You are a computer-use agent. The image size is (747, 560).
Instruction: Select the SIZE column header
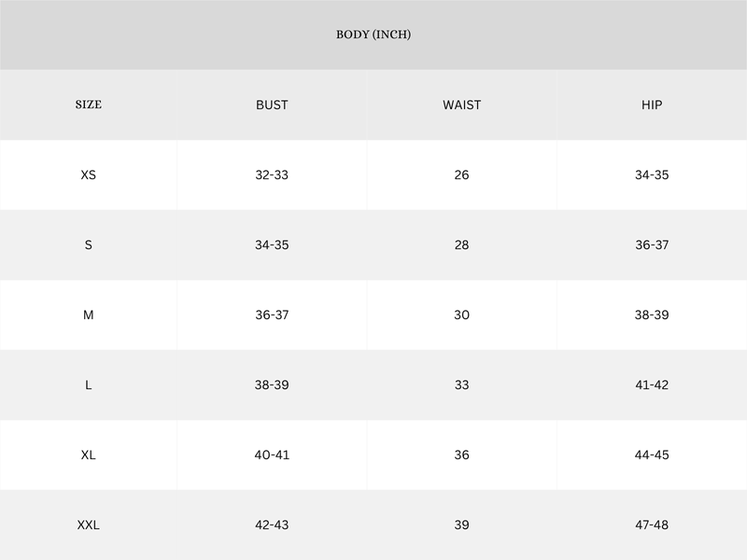click(x=89, y=105)
